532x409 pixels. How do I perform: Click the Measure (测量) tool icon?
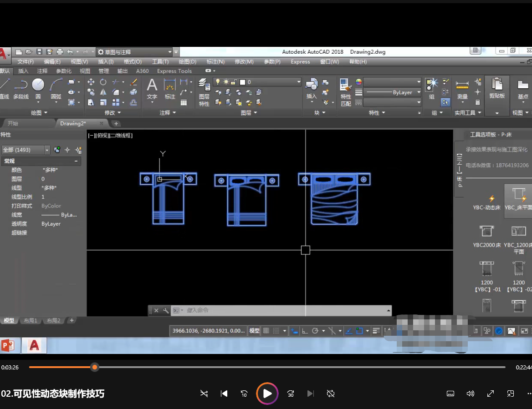[x=462, y=89]
